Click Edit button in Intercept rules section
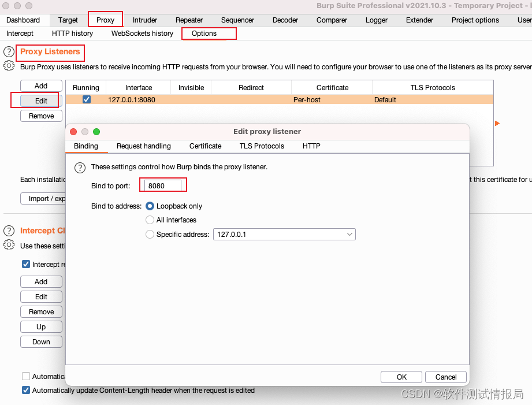The image size is (532, 405). click(41, 297)
